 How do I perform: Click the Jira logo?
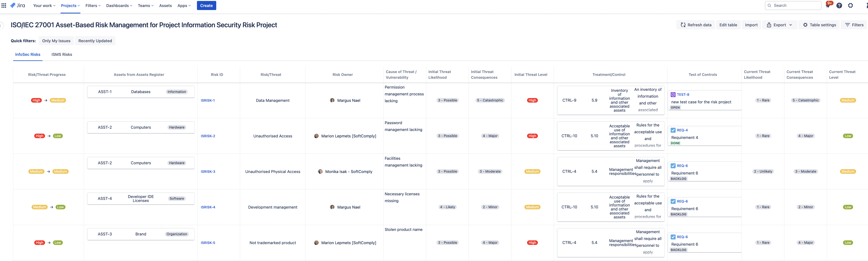tap(18, 5)
